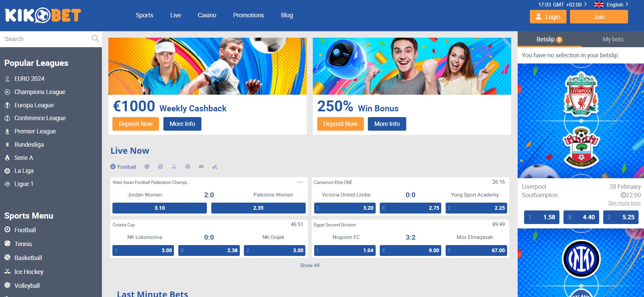Click the EURO 2024 league icon
The image size is (644, 297).
pyautogui.click(x=7, y=79)
